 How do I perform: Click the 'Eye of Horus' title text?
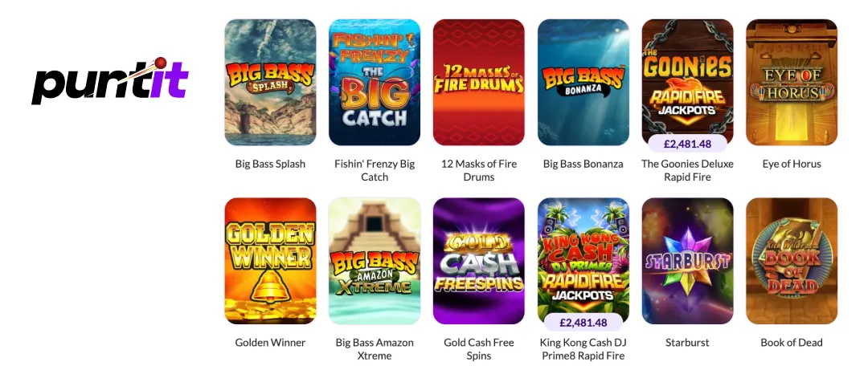pos(792,164)
